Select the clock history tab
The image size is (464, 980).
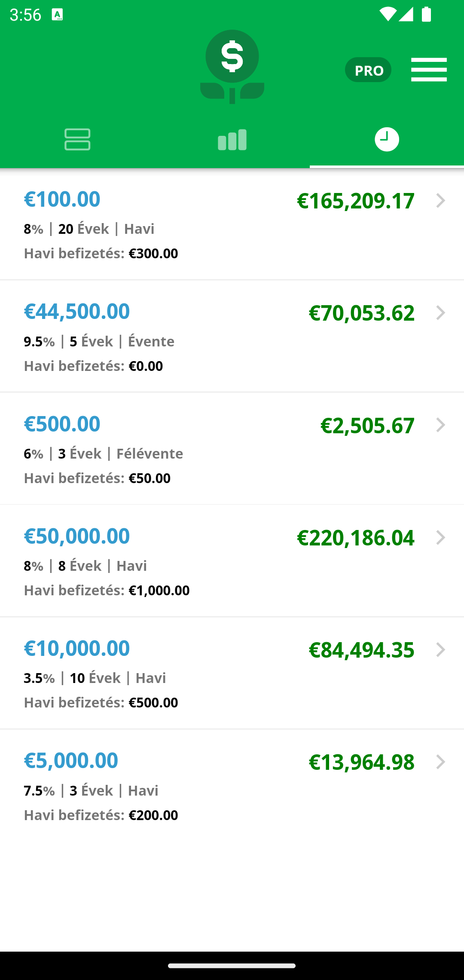coord(387,139)
